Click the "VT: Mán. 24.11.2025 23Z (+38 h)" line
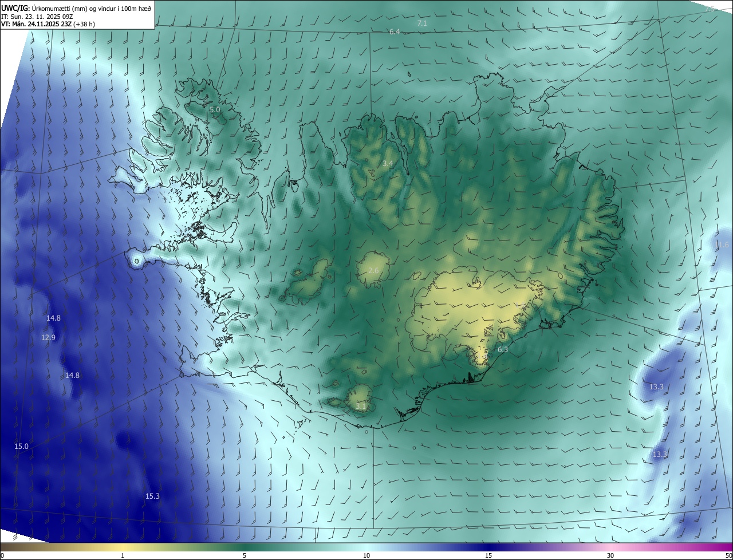The image size is (733, 560). point(48,24)
